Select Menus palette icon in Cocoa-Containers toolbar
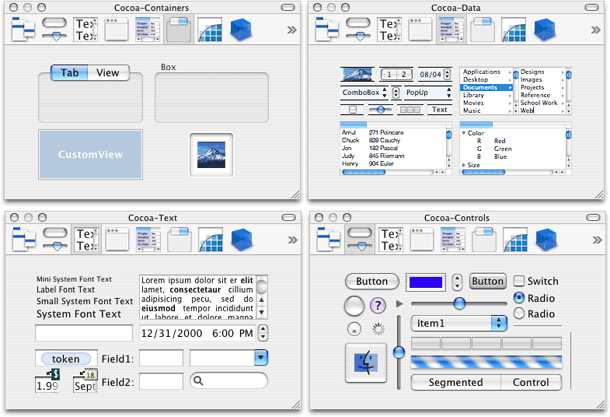Screen dimensions: 610x417 coord(23,29)
